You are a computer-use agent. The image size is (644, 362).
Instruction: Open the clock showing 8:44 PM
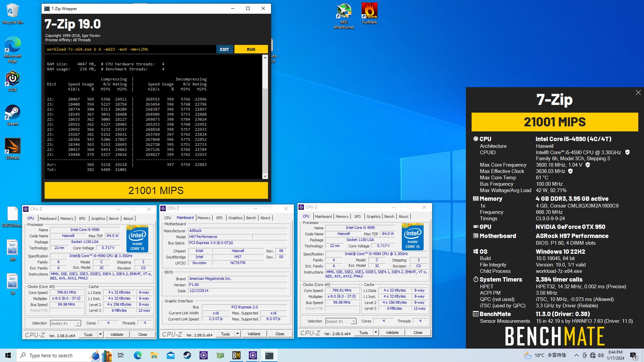(615, 355)
